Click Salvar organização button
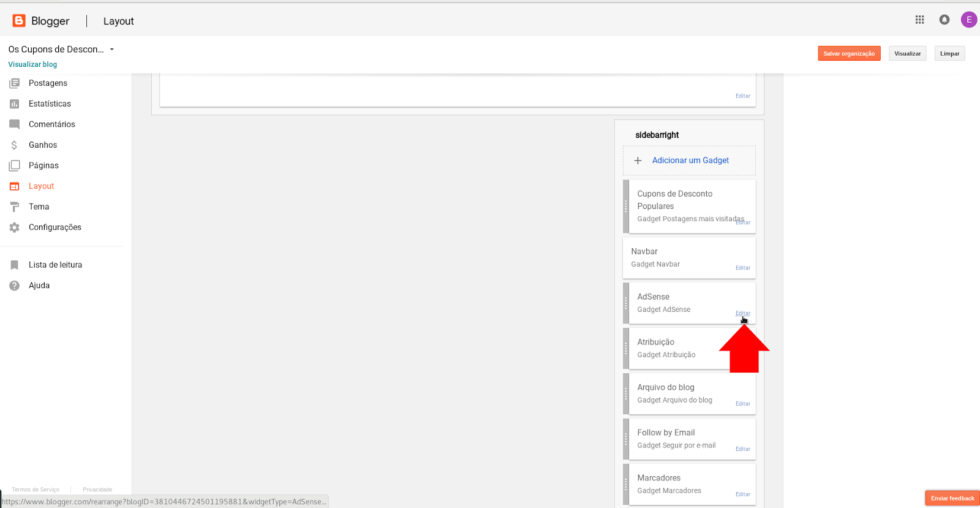 pos(849,53)
